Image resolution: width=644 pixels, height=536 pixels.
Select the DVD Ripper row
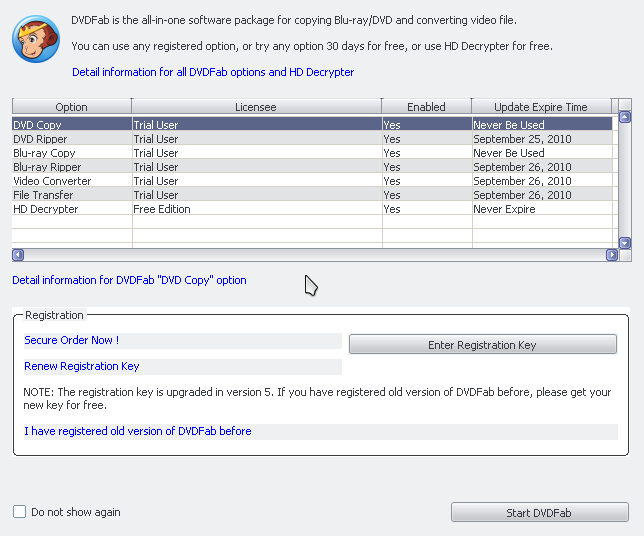tap(312, 138)
